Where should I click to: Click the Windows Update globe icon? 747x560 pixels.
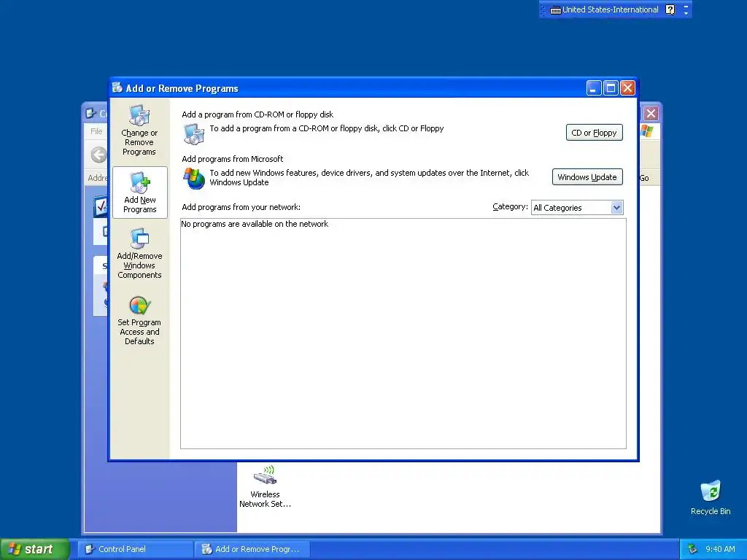[x=194, y=178]
